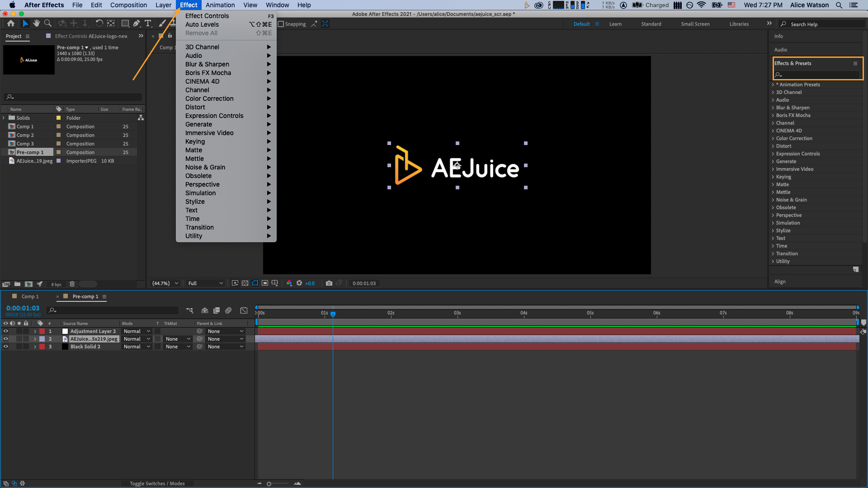Select the Camera icon near playback controls
Viewport: 868px width, 488px height.
(328, 283)
